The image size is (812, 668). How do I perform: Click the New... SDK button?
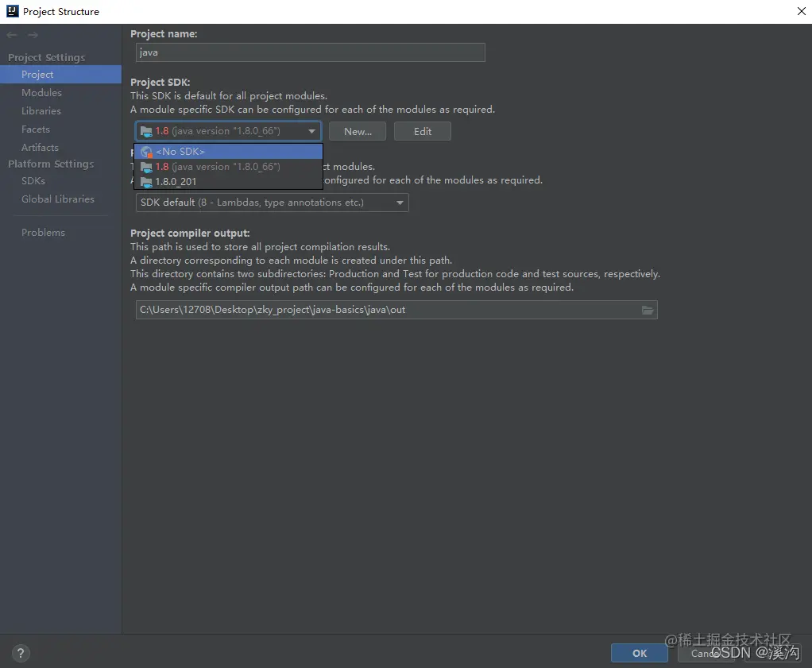pyautogui.click(x=358, y=132)
